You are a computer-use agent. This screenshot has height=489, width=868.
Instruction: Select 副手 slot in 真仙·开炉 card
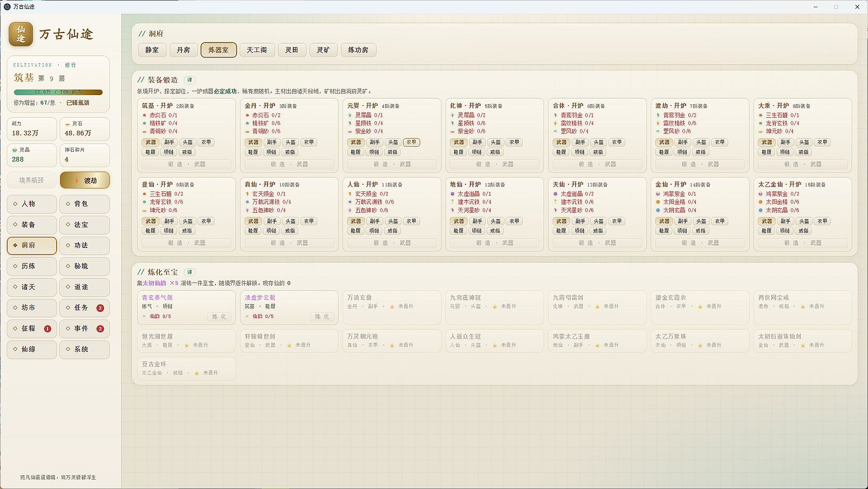272,221
